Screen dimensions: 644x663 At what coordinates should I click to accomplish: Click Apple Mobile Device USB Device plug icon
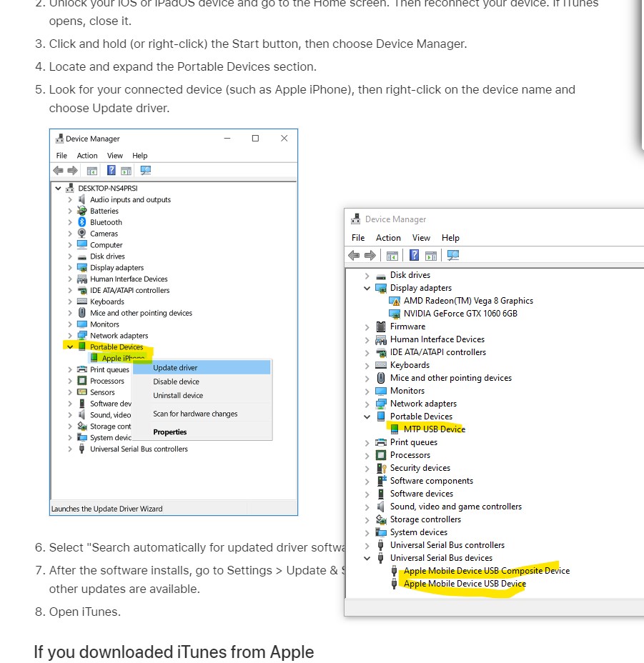(394, 584)
